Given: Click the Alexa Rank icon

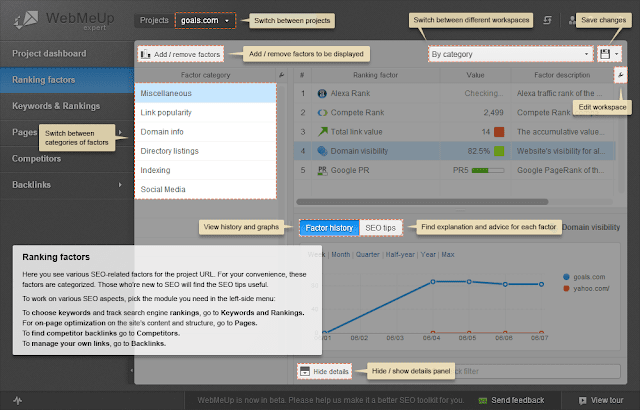Looking at the screenshot, I should [x=322, y=93].
